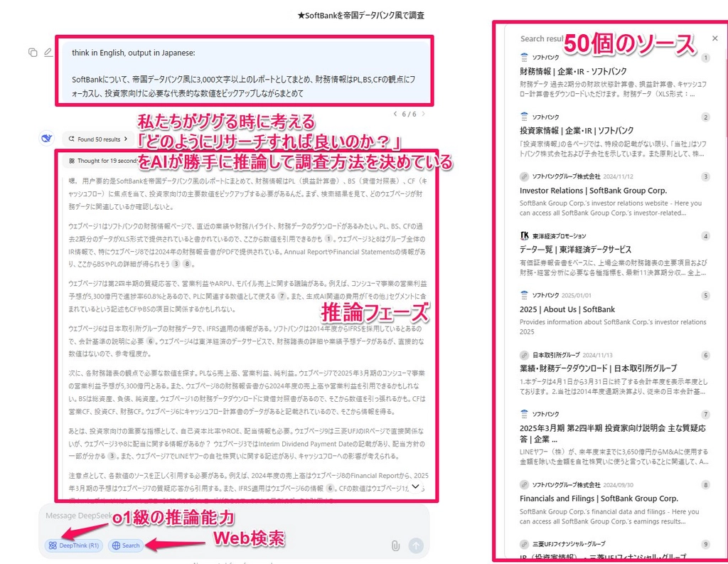Click snippet '財務データ 過去2期分の財政状態計算書'

pyautogui.click(x=613, y=89)
